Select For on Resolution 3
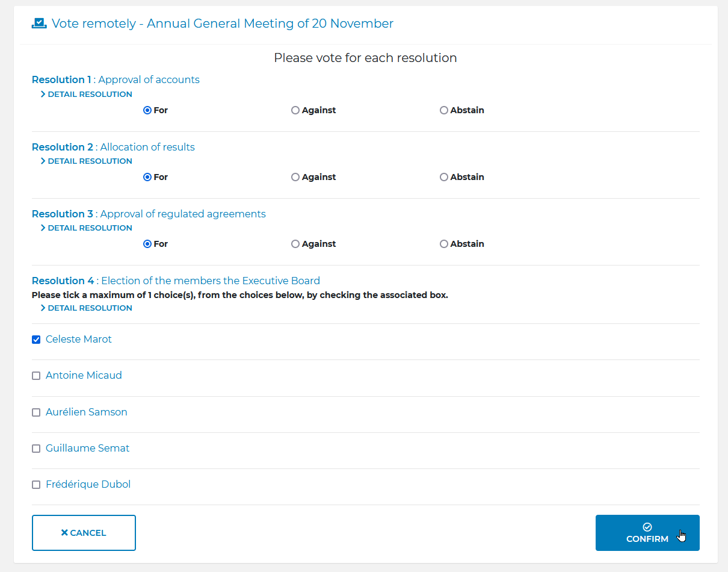Viewport: 728px width, 572px height. (x=147, y=244)
